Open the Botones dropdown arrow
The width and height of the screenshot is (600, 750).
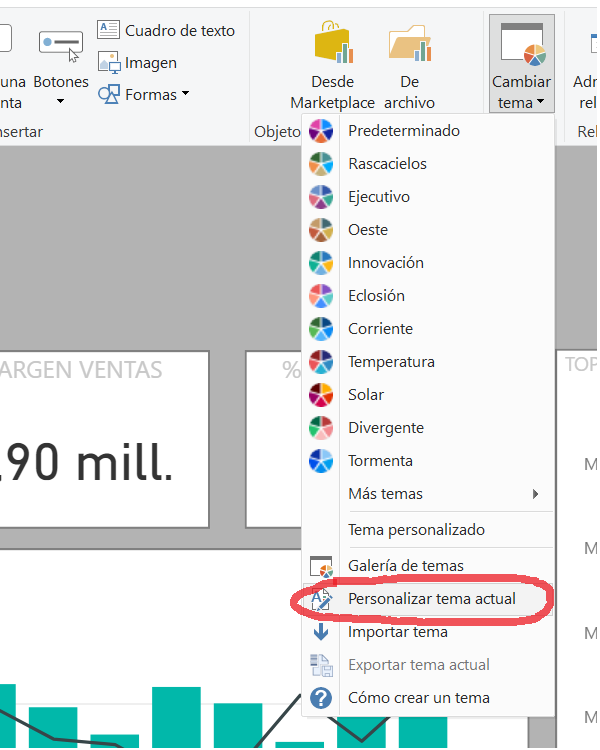pos(60,101)
